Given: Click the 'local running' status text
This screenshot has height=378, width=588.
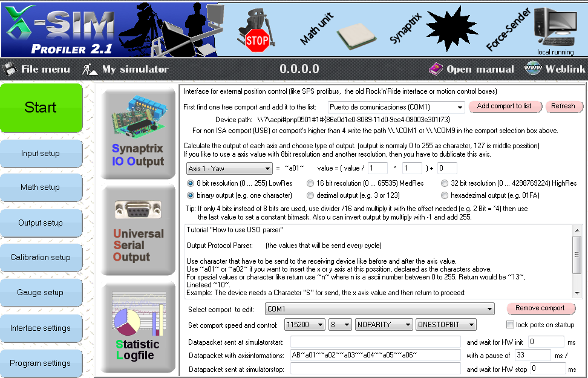Looking at the screenshot, I should (555, 52).
